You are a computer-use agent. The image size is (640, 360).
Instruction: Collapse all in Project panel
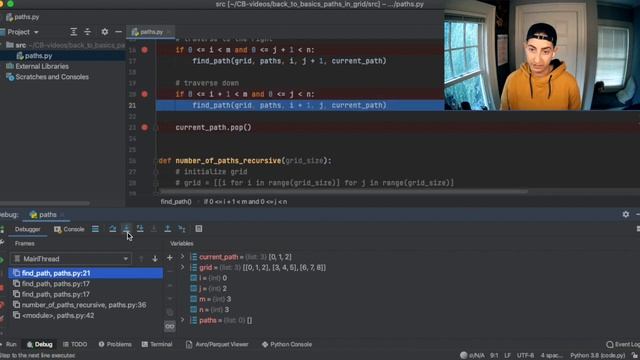click(x=87, y=32)
